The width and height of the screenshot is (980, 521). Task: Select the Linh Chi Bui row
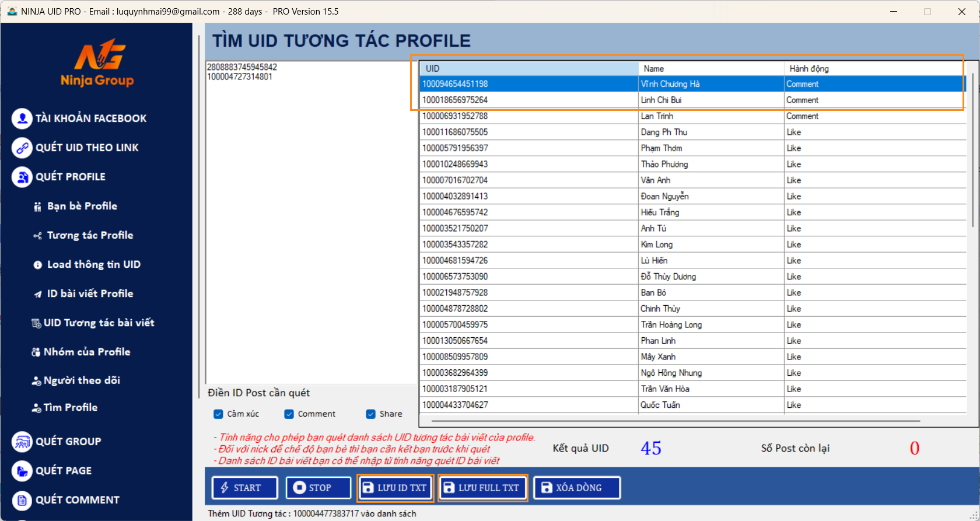692,100
